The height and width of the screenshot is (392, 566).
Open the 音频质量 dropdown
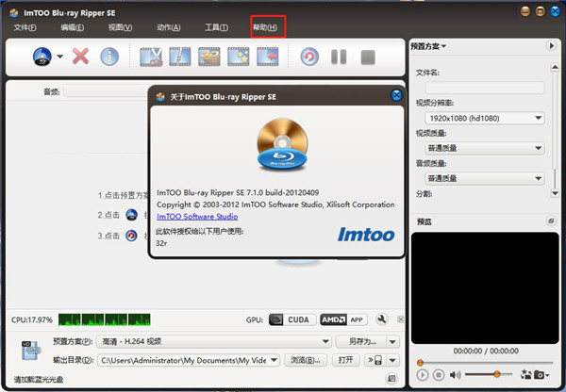pyautogui.click(x=485, y=178)
